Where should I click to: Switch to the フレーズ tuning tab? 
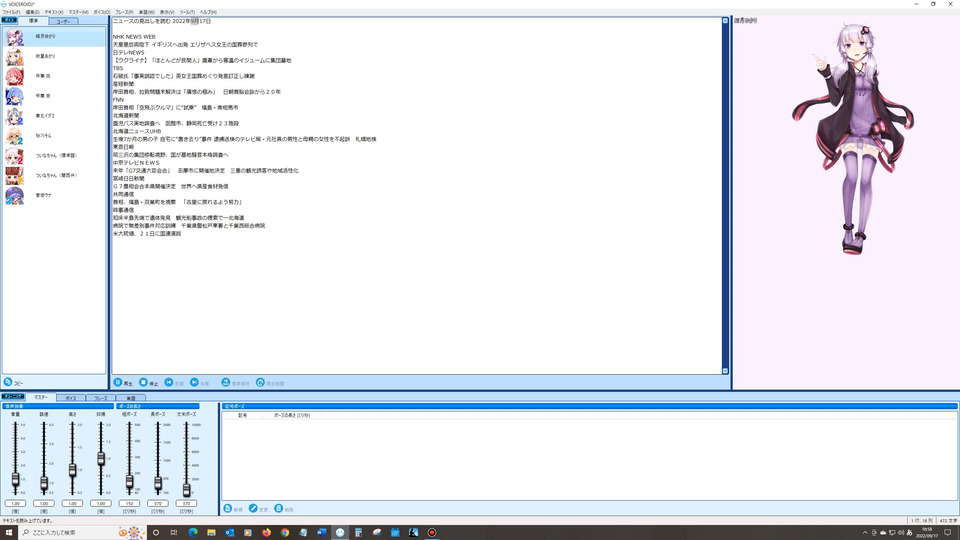(x=100, y=398)
